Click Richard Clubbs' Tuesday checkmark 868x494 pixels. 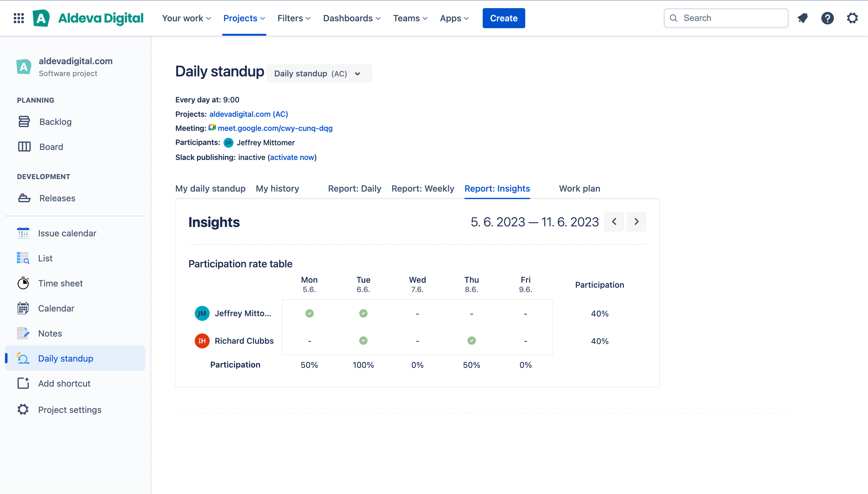coord(363,341)
